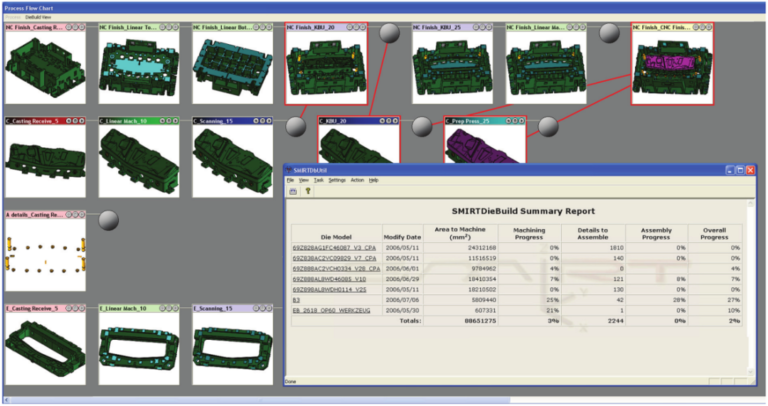Screen dimensions: 768x406
Task: Select the C_Casting Receive_5 thumbnail
Action: click(x=45, y=161)
